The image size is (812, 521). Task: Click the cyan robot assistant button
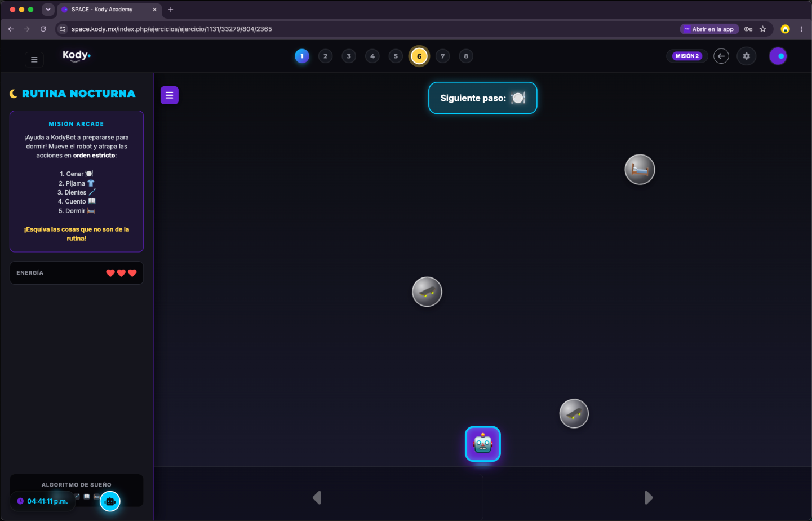pos(110,501)
